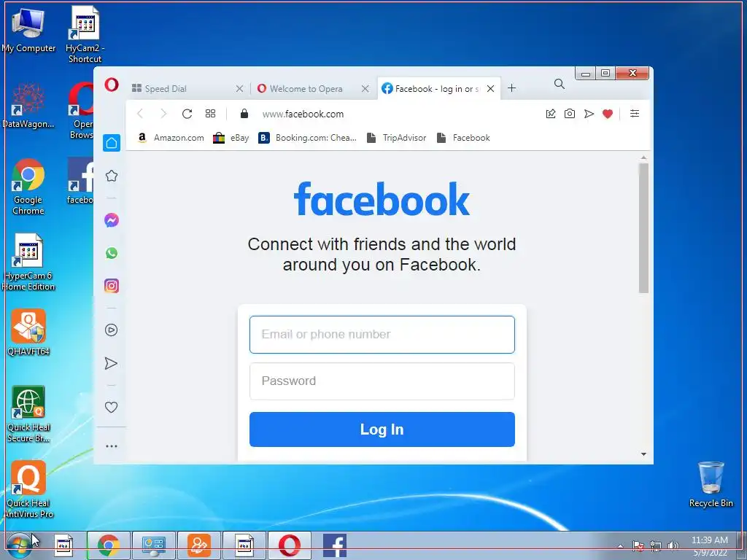Click the page scrollbar thumb
The width and height of the screenshot is (747, 560).
643,227
